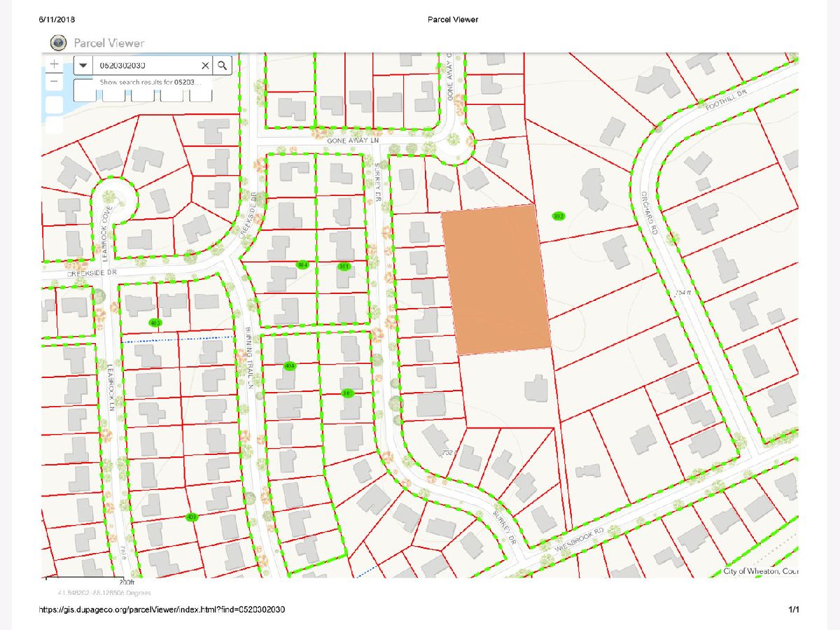The image size is (840, 630).
Task: Zoom out of the map
Action: (54, 81)
